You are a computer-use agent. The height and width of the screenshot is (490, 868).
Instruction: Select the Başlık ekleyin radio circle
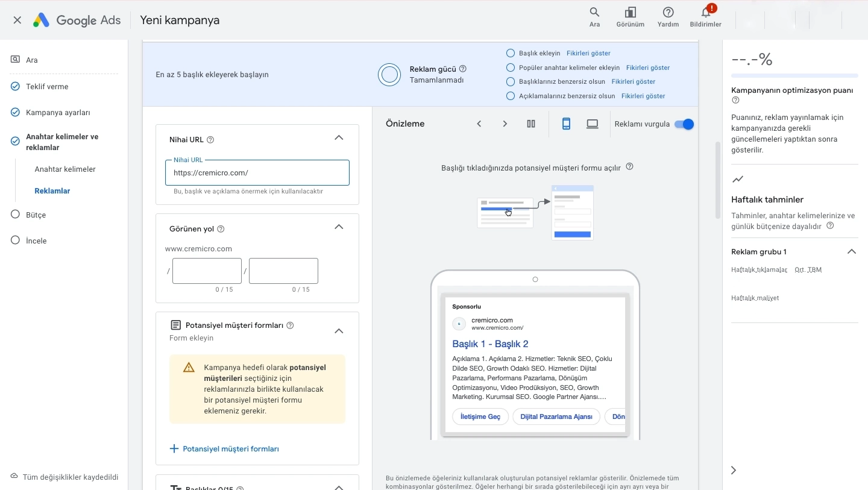511,53
